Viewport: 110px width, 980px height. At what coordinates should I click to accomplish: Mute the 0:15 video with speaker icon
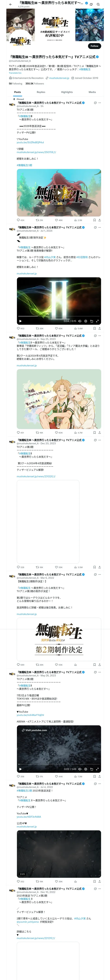point(80,321)
